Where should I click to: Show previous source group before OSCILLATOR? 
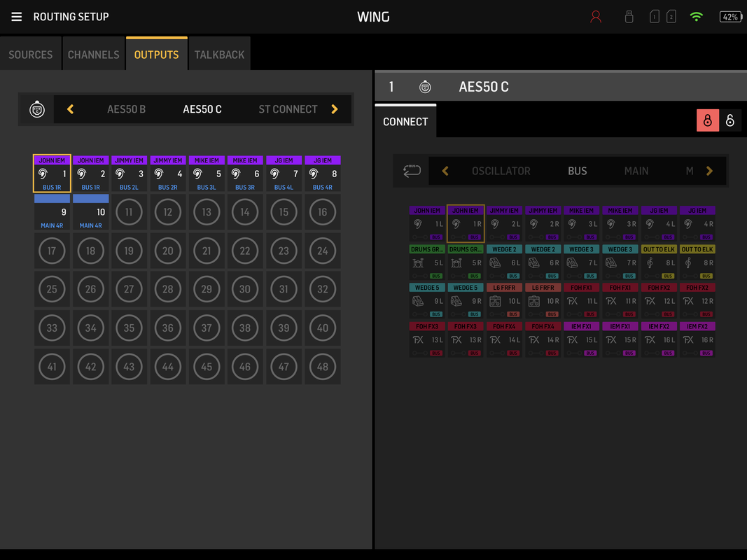(x=445, y=171)
